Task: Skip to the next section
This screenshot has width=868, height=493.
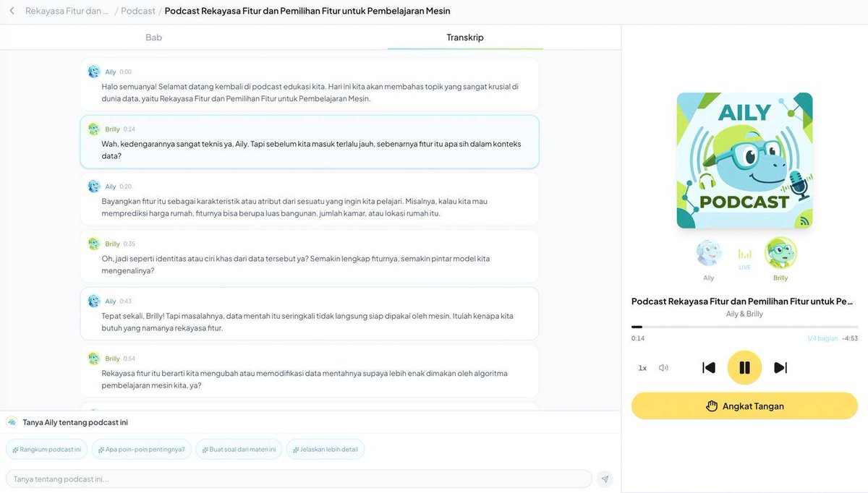Action: point(780,368)
